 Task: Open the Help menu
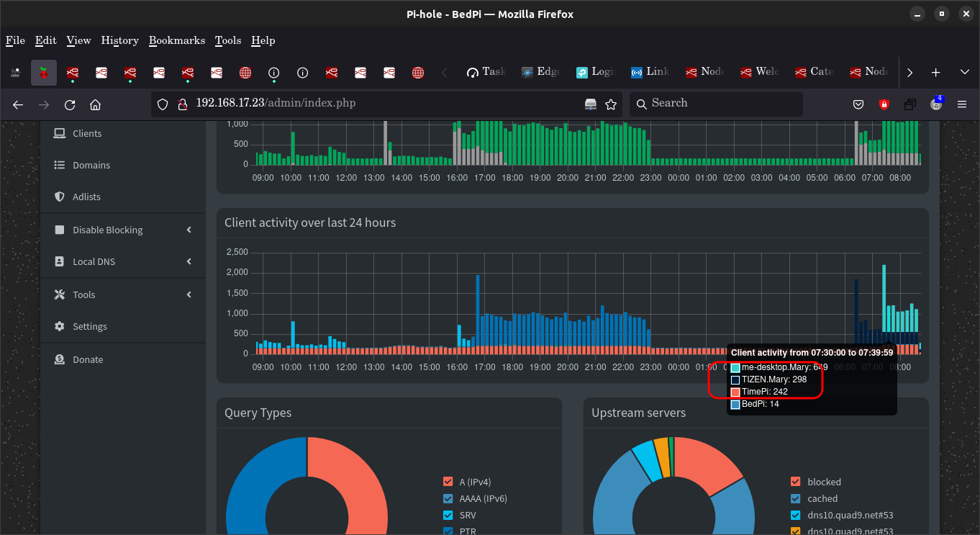click(263, 40)
